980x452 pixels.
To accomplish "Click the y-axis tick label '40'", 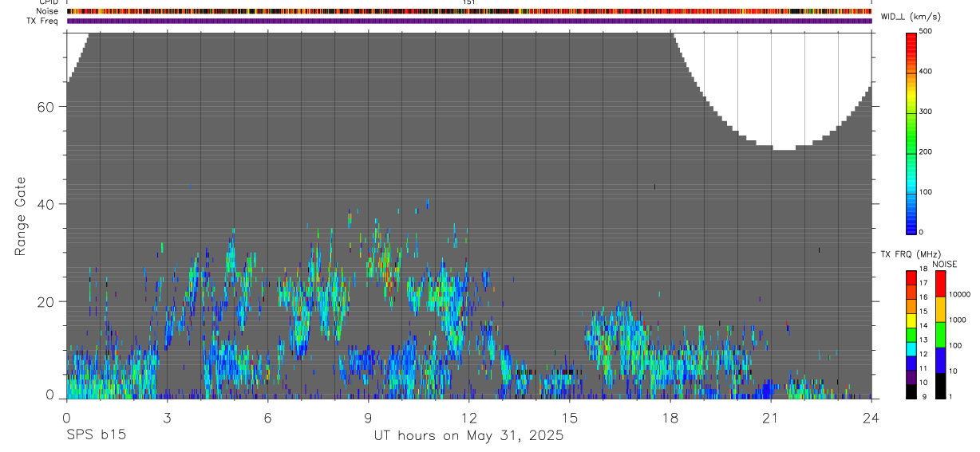I will tap(45, 204).
